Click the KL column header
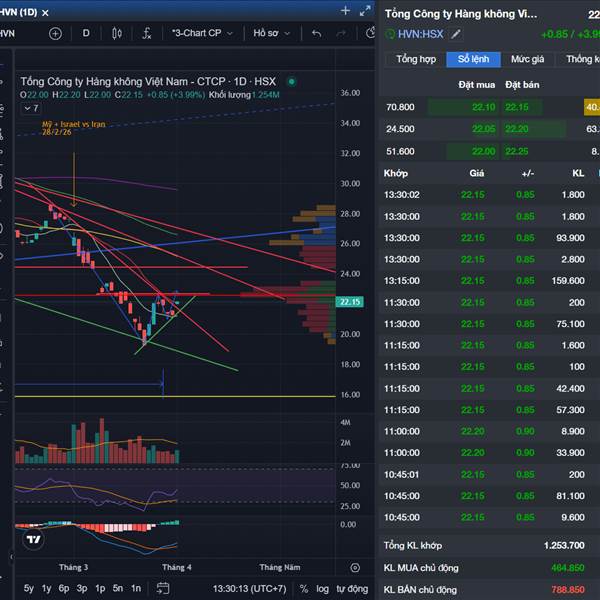Viewport: 600px width, 600px height. 578,173
